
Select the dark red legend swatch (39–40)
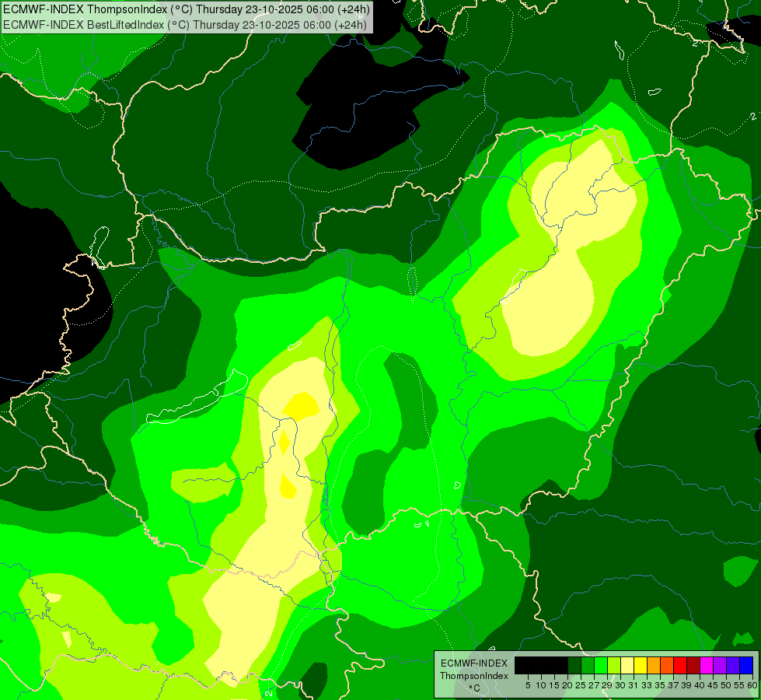[x=693, y=665]
